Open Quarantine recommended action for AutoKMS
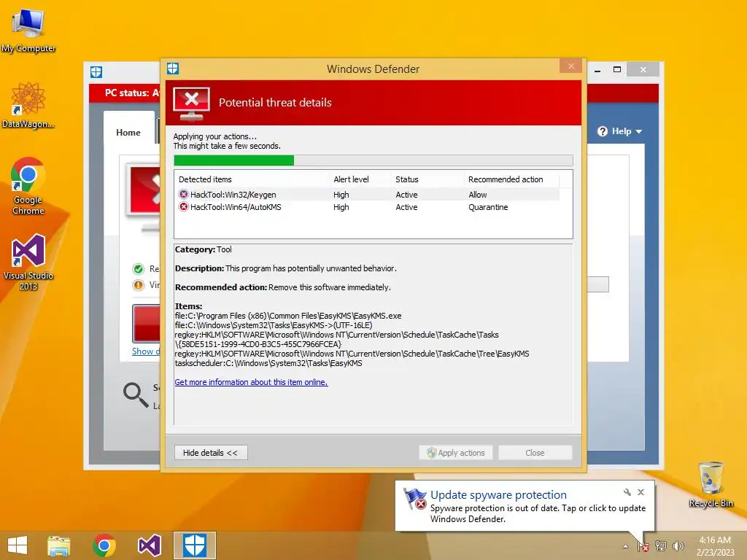The height and width of the screenshot is (560, 747). click(488, 206)
